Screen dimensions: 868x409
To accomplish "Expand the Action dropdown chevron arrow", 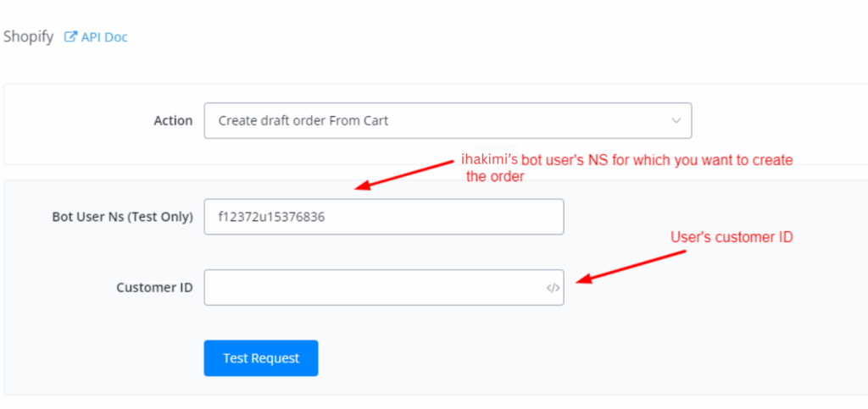I will [x=676, y=121].
